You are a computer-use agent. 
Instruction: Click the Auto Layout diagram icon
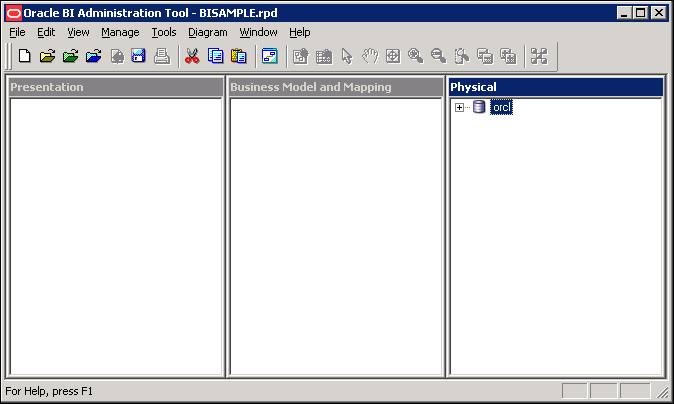click(x=539, y=56)
